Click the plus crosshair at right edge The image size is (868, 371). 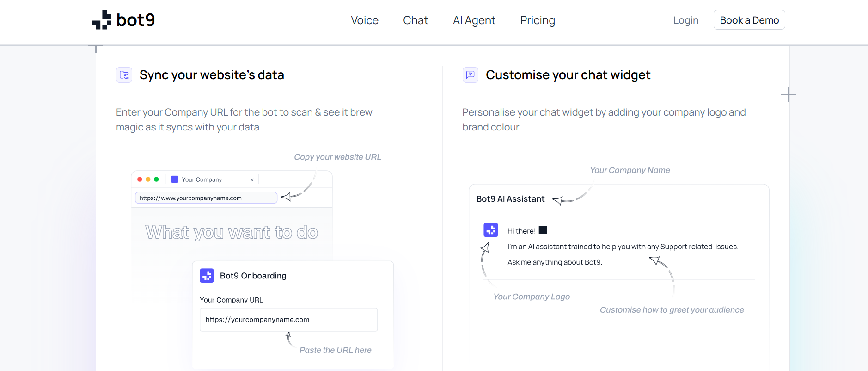(789, 95)
